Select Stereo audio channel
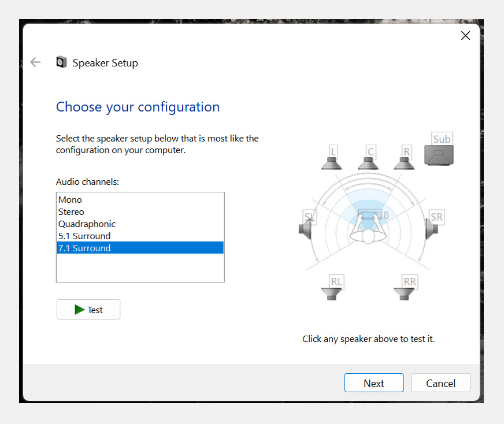 click(140, 211)
